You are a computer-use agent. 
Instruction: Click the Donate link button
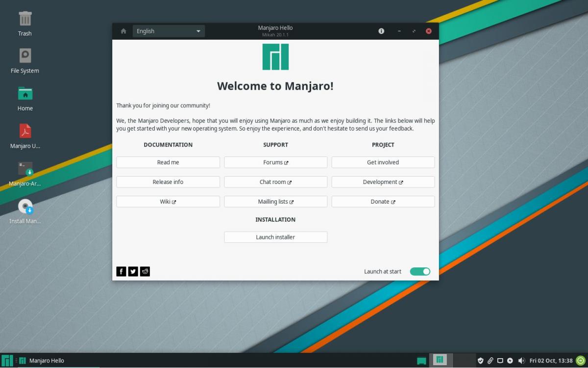tap(383, 202)
